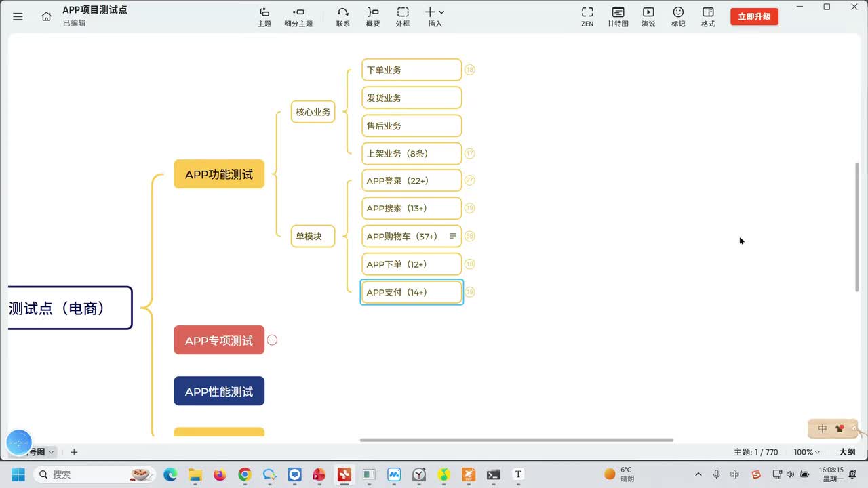The height and width of the screenshot is (488, 868).
Task: Select the APP搜索（13+）topic
Action: (x=412, y=208)
